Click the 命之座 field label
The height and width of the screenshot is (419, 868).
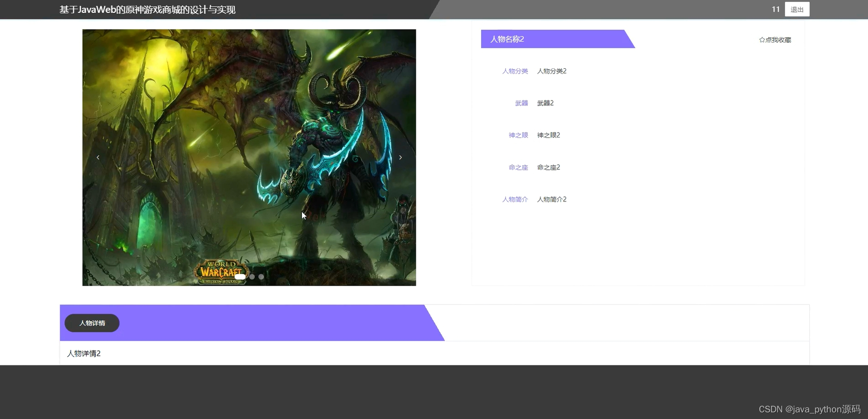(518, 167)
